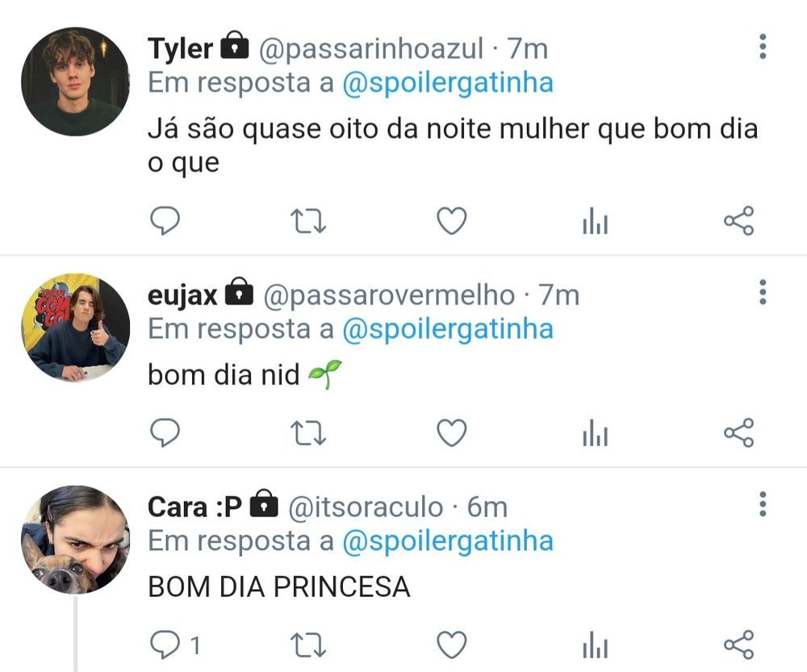This screenshot has height=672, width=807.
Task: Open @itsoraculo profile from the username
Action: 366,507
